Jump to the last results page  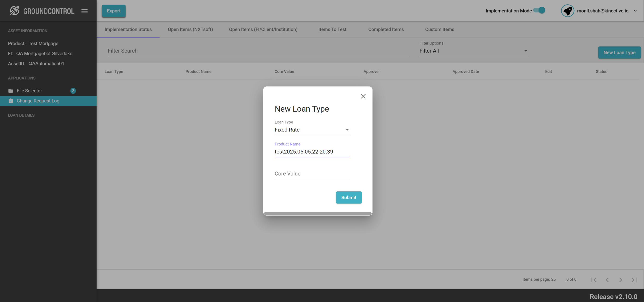pyautogui.click(x=634, y=279)
